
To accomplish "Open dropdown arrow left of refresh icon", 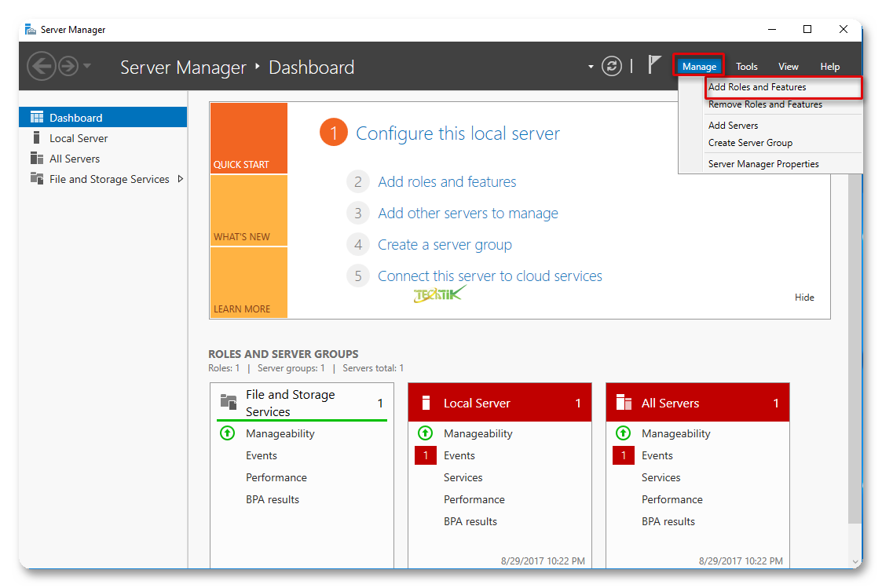I will tap(591, 68).
